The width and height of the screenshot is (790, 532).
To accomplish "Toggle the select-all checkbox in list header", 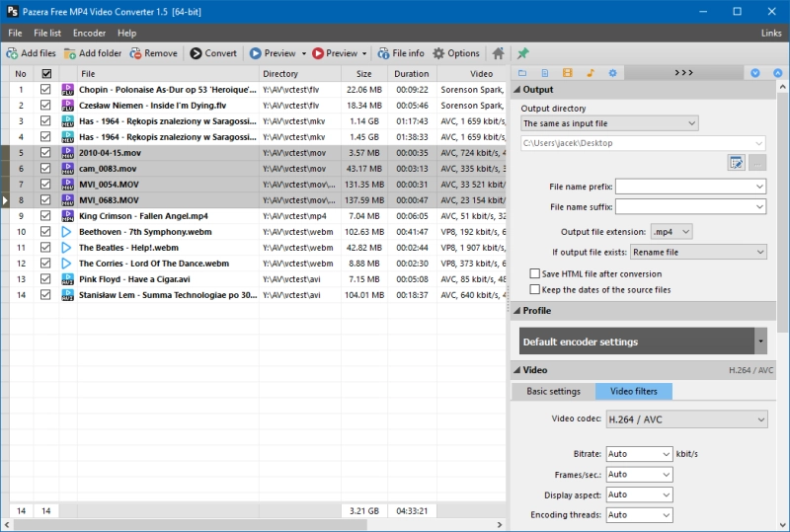I will 46,74.
